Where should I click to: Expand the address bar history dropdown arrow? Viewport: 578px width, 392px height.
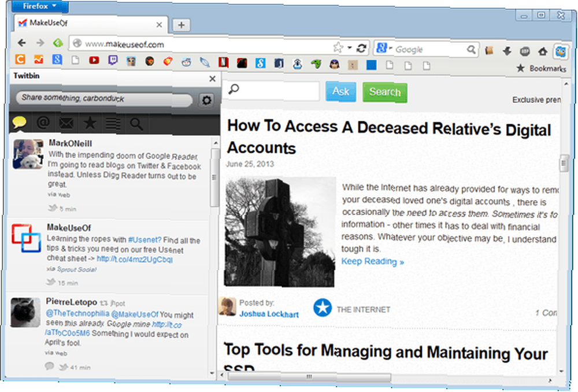click(350, 47)
